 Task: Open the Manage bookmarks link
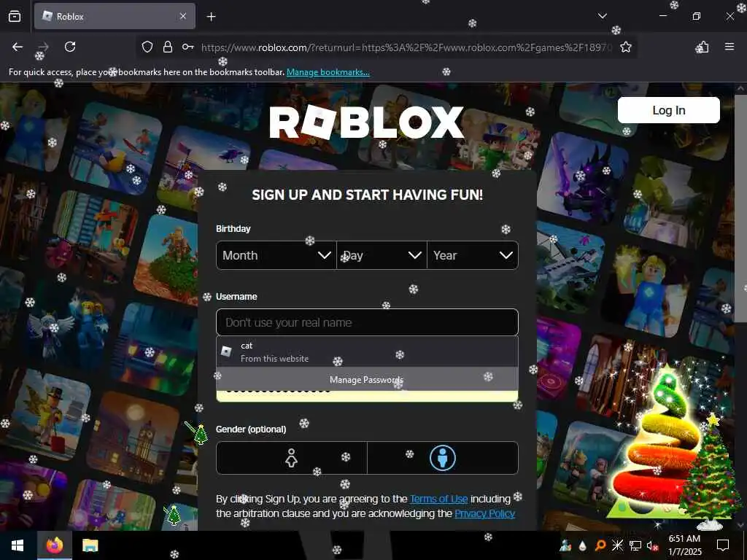pos(328,72)
